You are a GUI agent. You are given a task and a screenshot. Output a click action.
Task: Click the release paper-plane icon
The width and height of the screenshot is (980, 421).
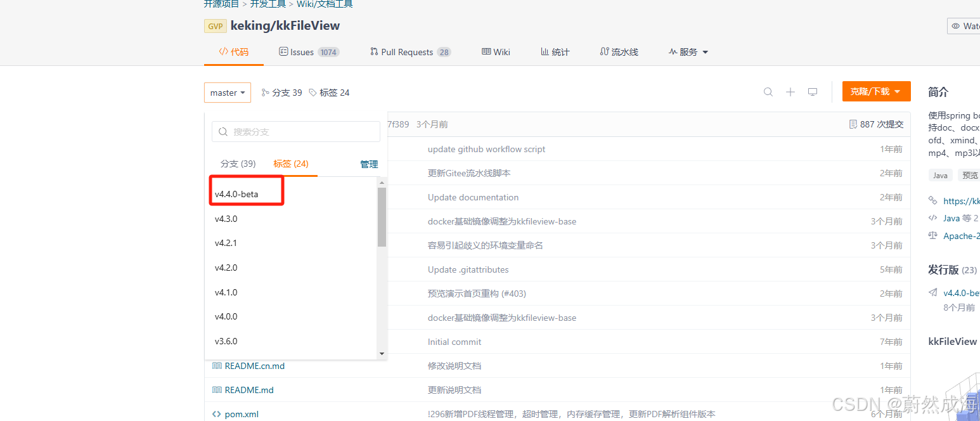click(x=933, y=293)
